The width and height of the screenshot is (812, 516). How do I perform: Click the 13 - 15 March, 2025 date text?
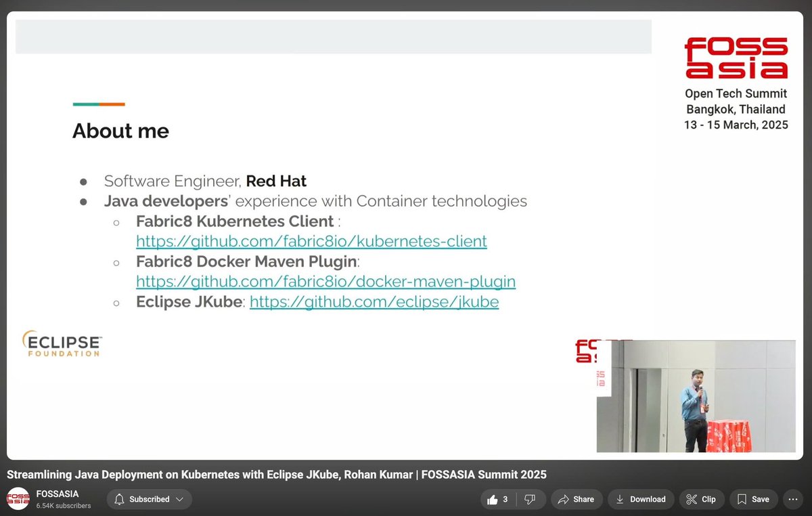(x=736, y=125)
